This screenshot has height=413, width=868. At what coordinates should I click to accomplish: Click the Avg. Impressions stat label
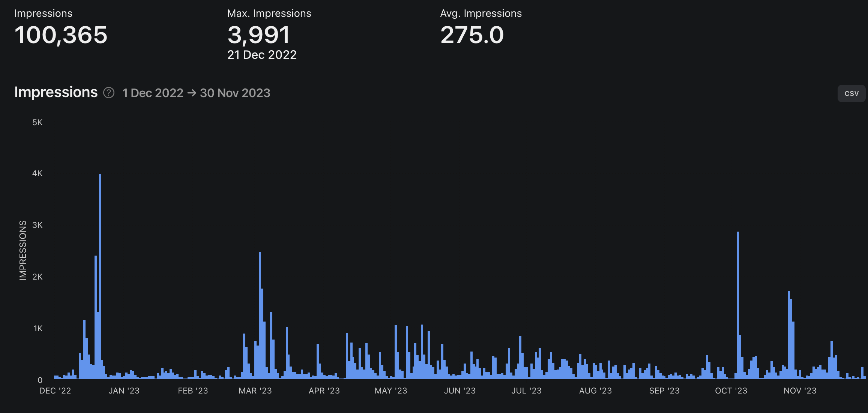[x=481, y=13]
